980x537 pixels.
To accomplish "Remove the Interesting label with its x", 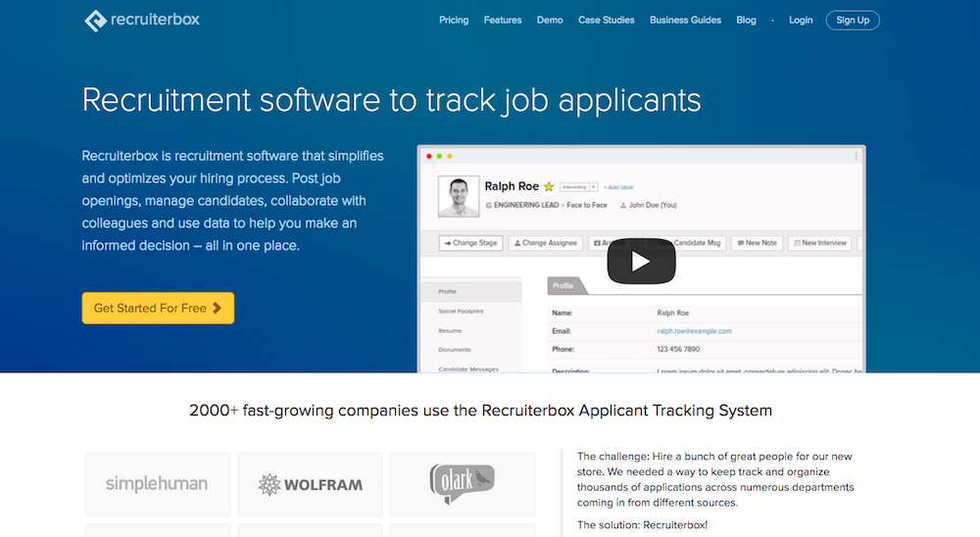I will 594,186.
